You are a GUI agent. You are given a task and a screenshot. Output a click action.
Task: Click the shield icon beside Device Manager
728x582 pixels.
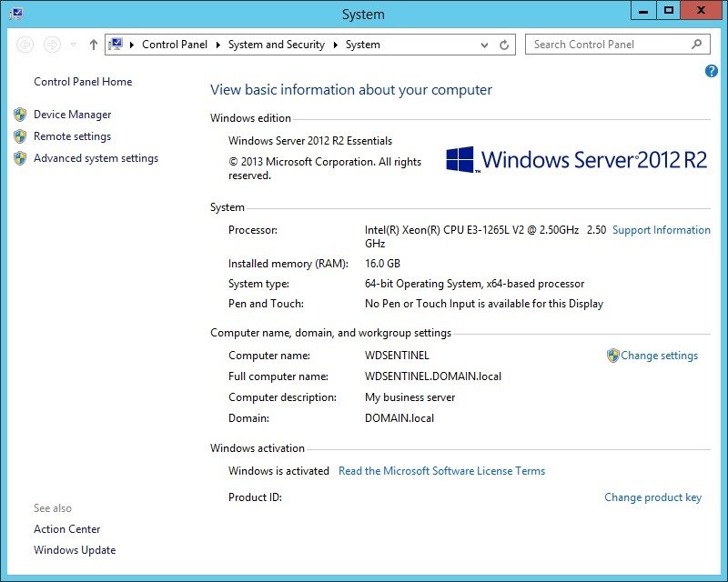pyautogui.click(x=20, y=115)
